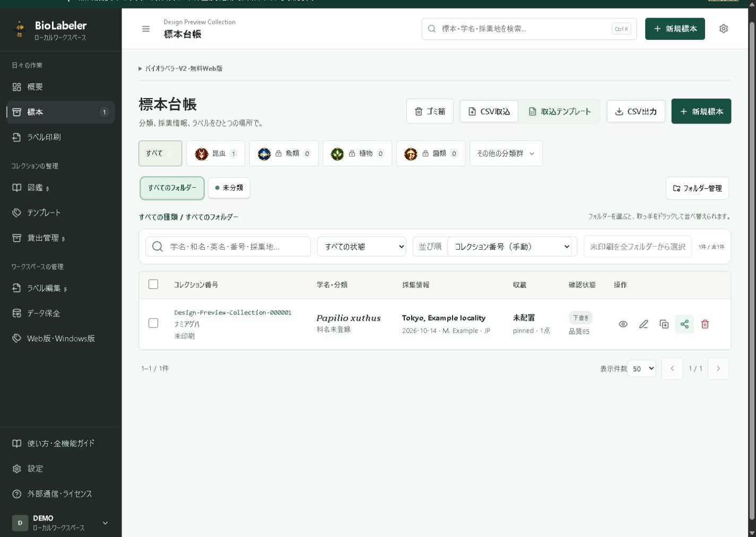Image resolution: width=756 pixels, height=537 pixels.
Task: Open Web版・Windows版 in the sidebar
Action: pos(60,338)
